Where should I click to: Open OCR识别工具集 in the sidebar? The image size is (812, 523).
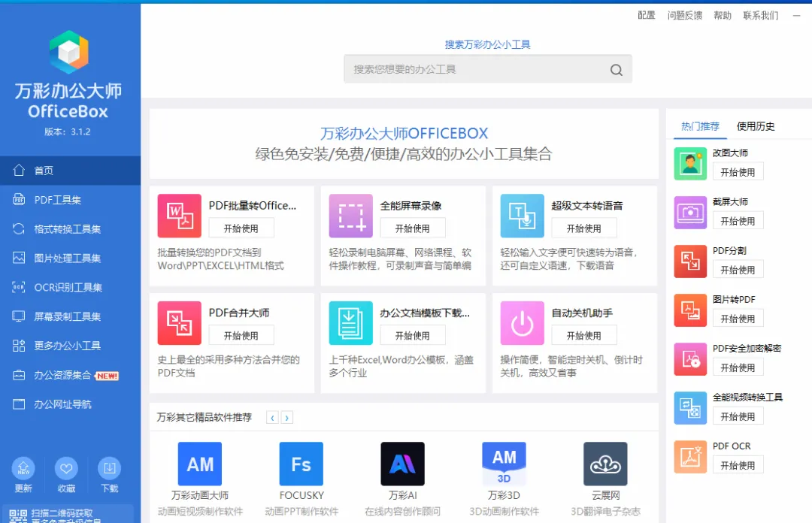71,287
